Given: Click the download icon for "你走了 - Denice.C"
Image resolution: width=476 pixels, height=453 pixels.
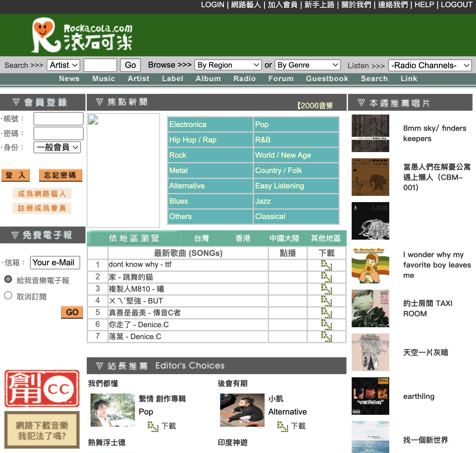Looking at the screenshot, I should [327, 325].
